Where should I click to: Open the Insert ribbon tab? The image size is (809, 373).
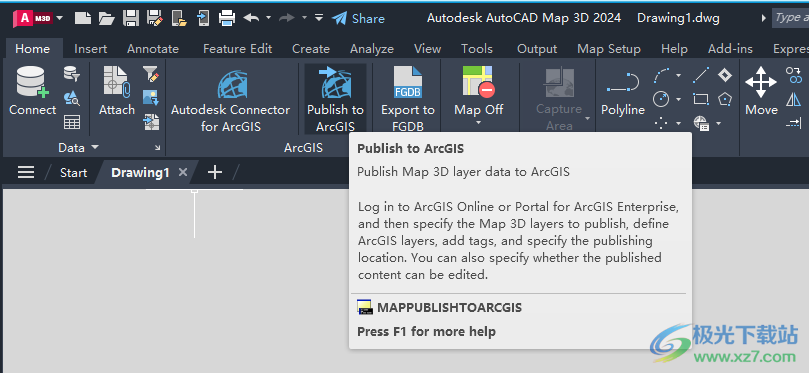pyautogui.click(x=91, y=49)
